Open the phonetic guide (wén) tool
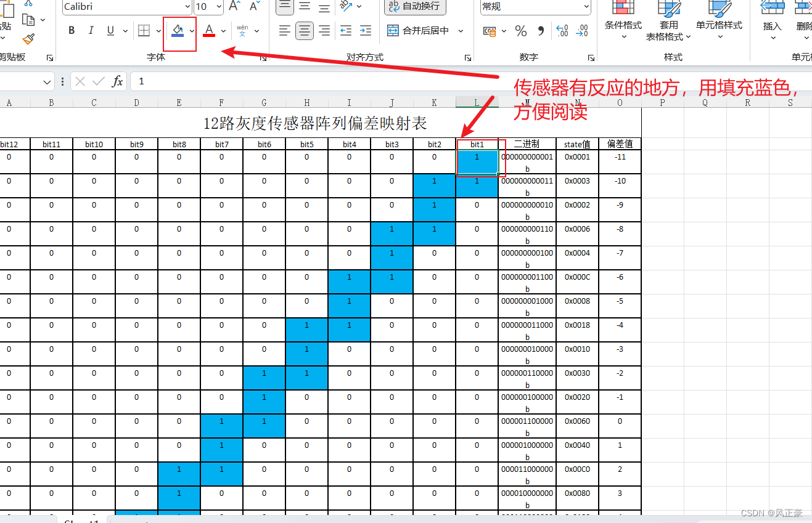 pyautogui.click(x=242, y=31)
